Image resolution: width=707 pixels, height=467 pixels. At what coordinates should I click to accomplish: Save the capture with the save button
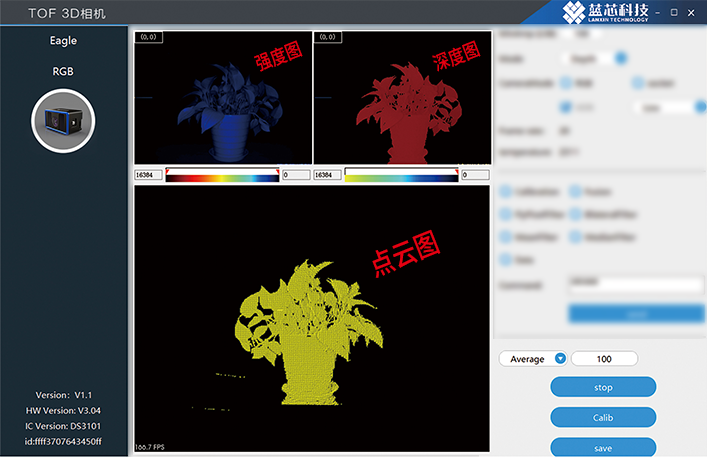pyautogui.click(x=603, y=447)
